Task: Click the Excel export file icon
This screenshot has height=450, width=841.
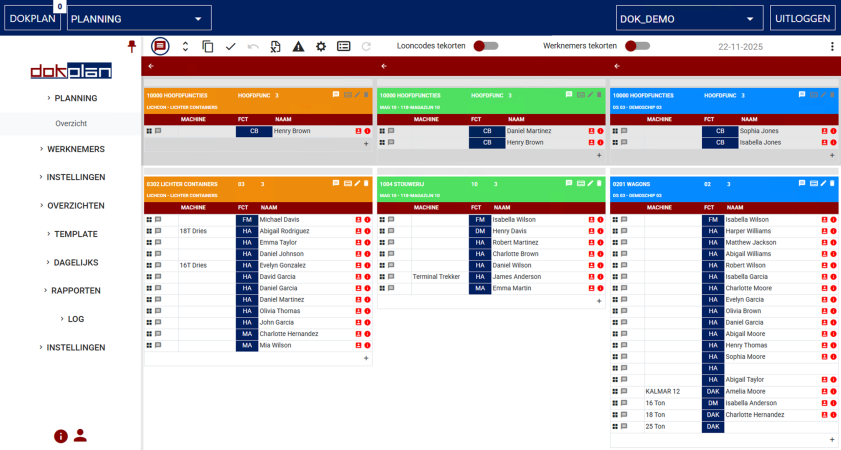Action: pos(275,47)
